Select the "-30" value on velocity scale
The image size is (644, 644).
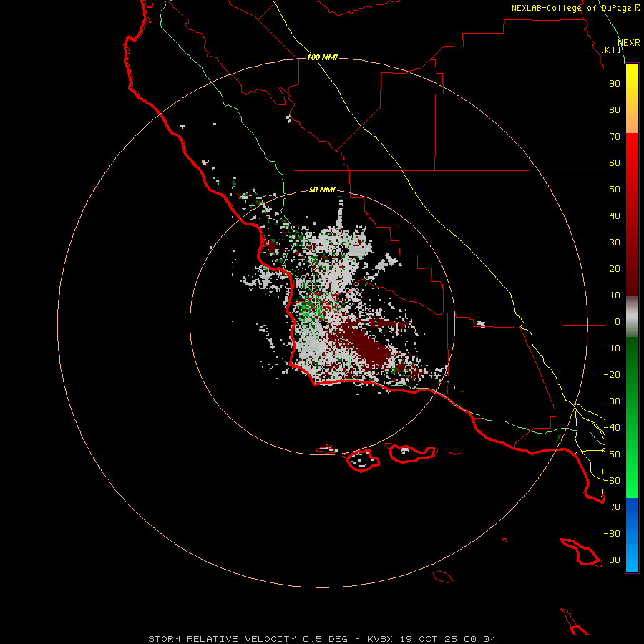click(x=612, y=401)
